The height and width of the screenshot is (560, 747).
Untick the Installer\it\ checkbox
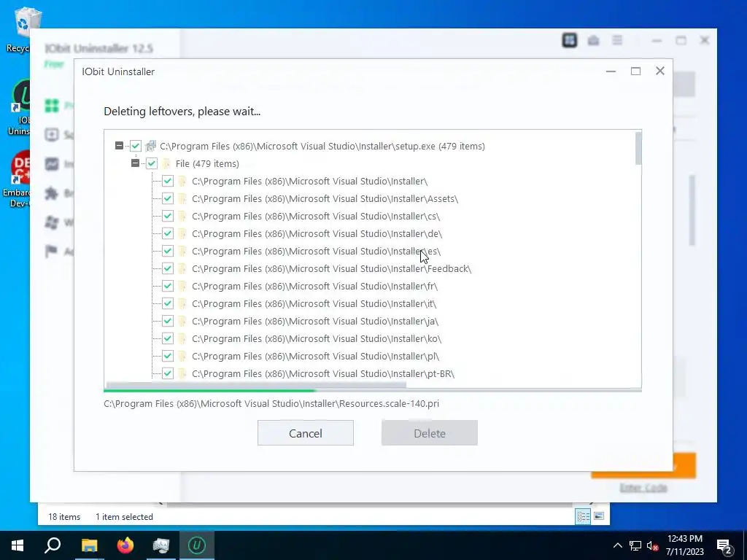point(168,303)
